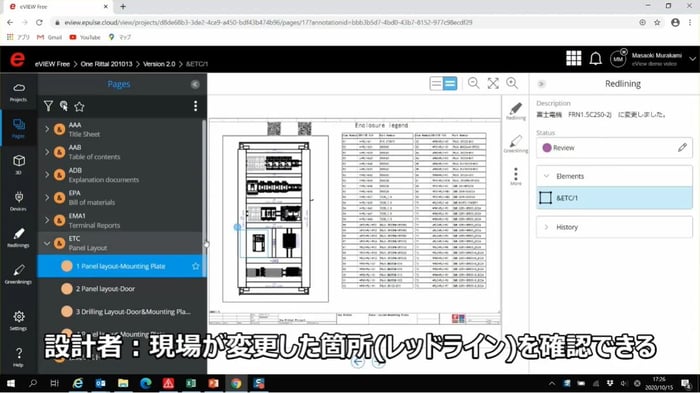Click the blue redline marker on drawing
The height and width of the screenshot is (393, 700).
click(237, 227)
